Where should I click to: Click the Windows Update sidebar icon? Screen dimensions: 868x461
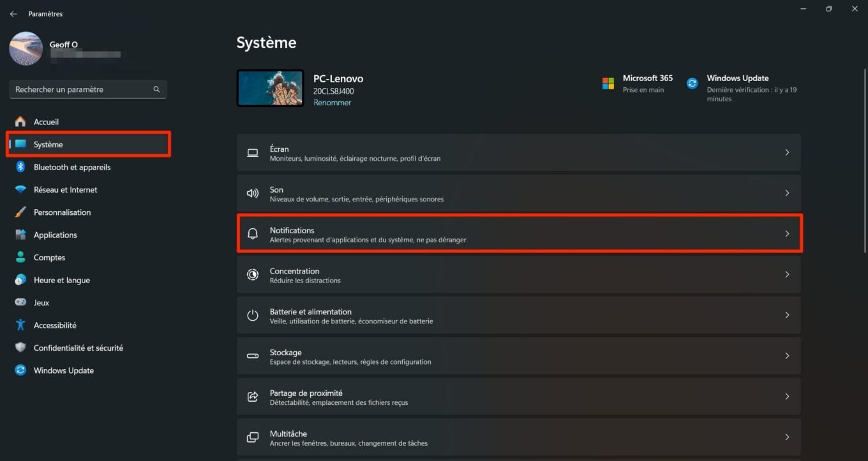pos(20,370)
